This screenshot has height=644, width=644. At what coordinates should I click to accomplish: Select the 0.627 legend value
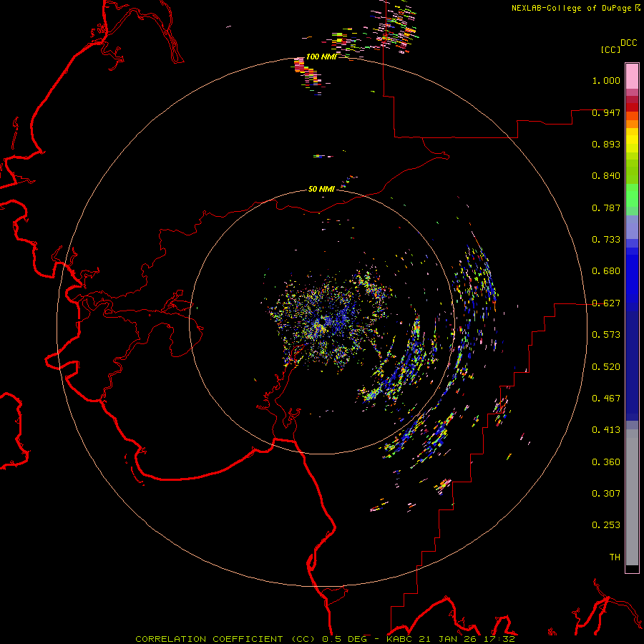coord(606,303)
